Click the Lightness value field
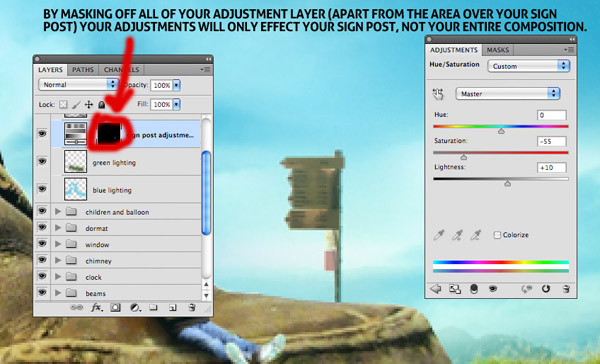This screenshot has height=364, width=600. 551,167
